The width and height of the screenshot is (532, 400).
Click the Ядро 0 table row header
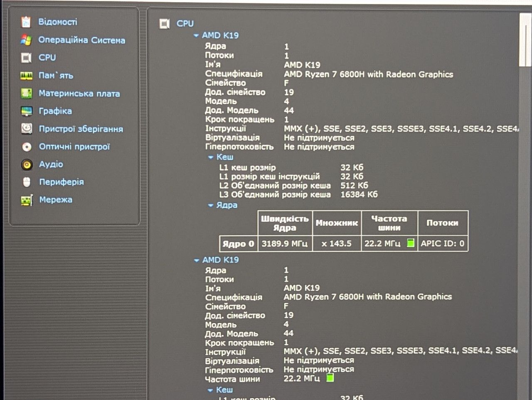(238, 244)
